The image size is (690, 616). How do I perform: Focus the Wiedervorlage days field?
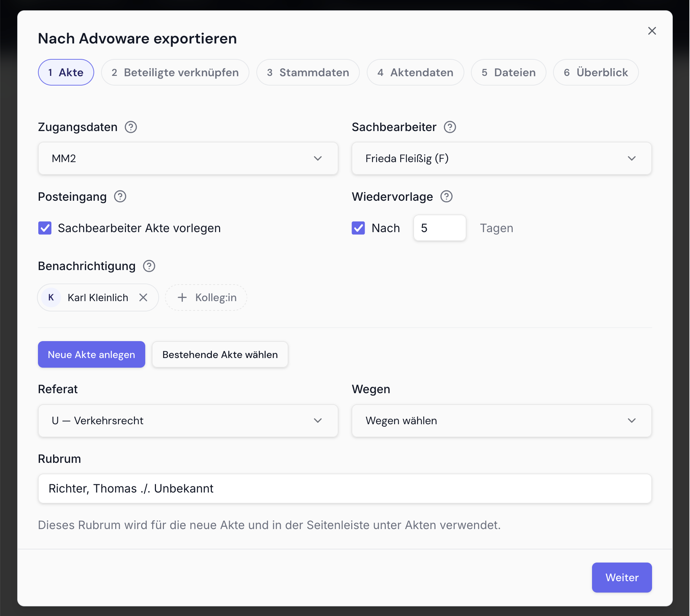tap(440, 228)
